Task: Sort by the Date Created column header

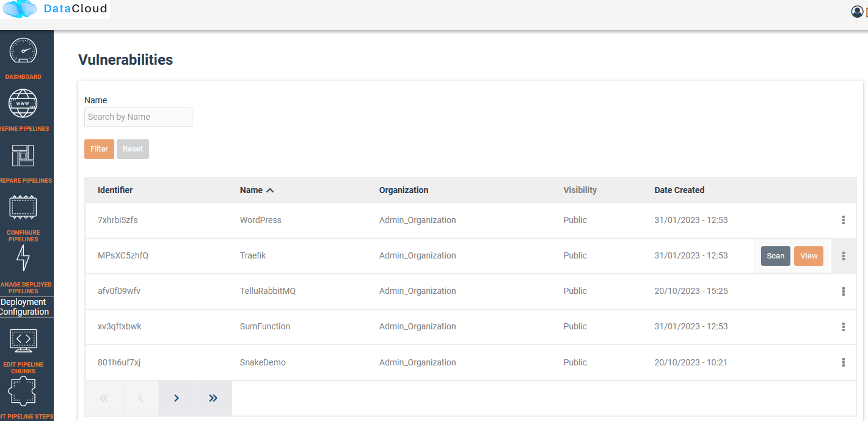Action: 679,190
